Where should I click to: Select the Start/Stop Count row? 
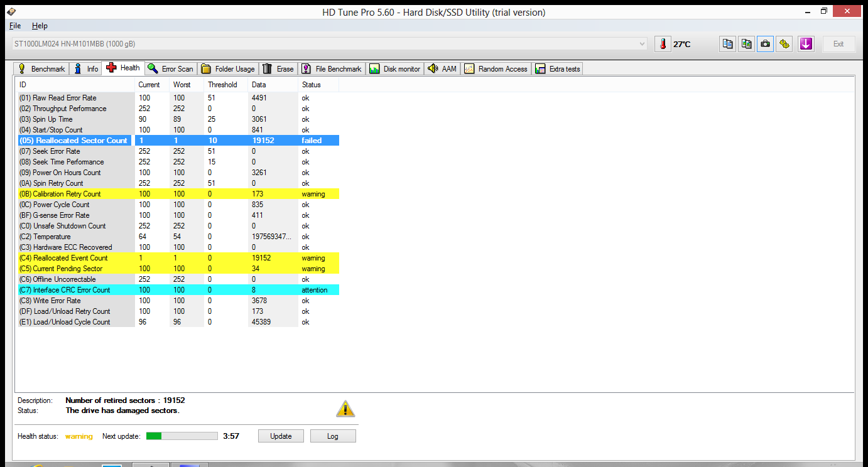coord(178,130)
